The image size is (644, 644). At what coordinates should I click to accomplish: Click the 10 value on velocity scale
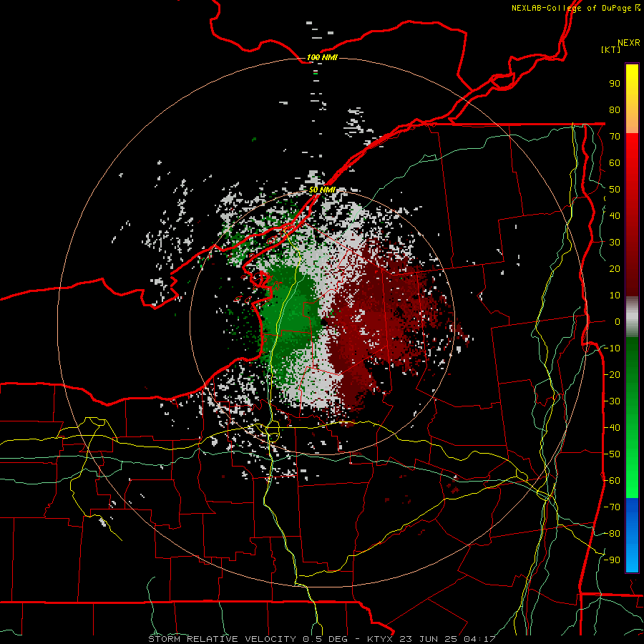tap(615, 296)
